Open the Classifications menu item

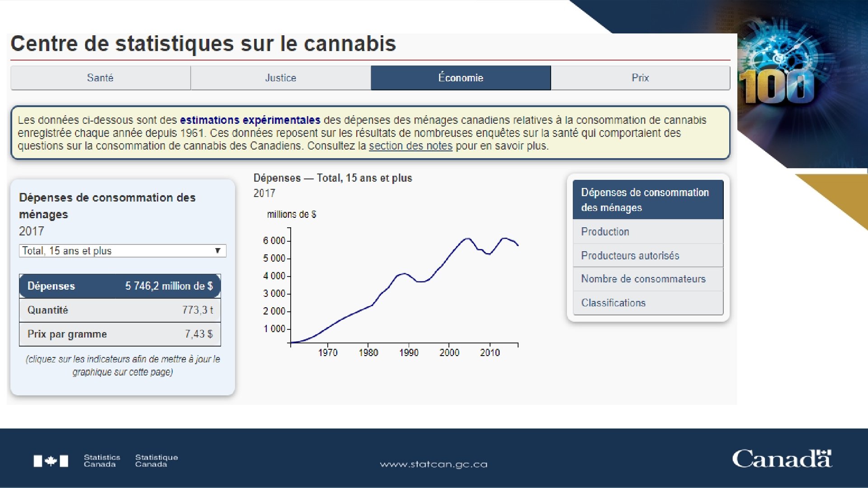click(647, 303)
